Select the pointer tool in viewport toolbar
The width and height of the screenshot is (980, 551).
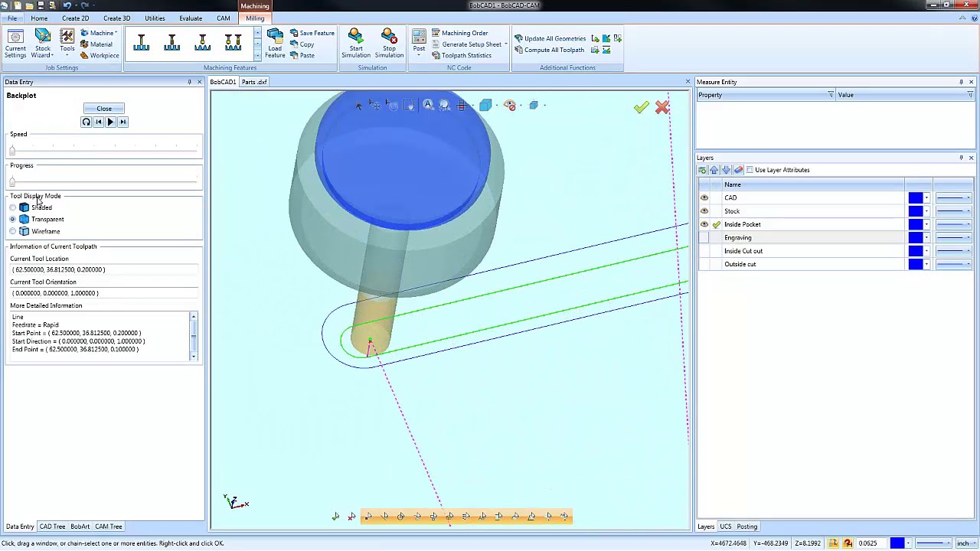tap(358, 106)
